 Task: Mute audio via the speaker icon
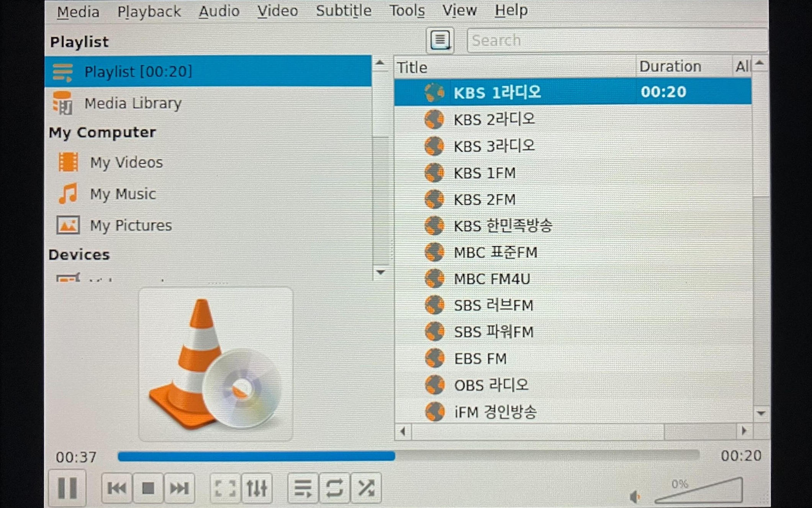(635, 497)
